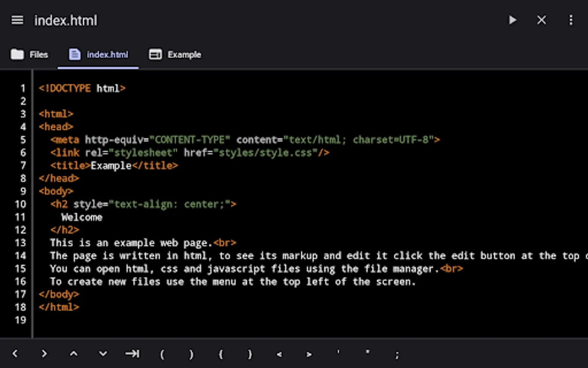Click line number 2 in the gutter

pyautogui.click(x=23, y=101)
